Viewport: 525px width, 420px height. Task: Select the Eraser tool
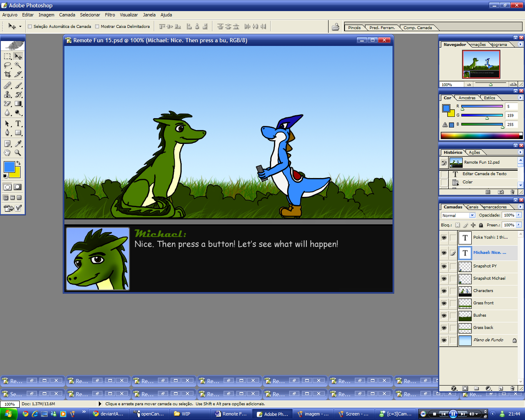8,104
